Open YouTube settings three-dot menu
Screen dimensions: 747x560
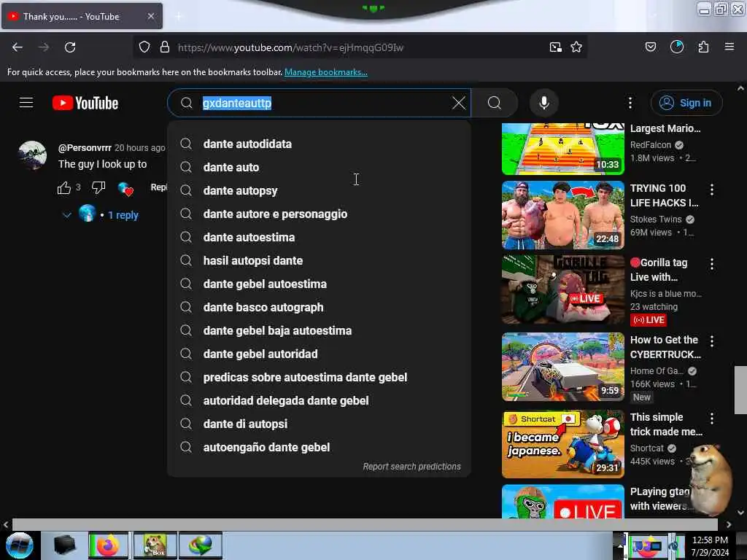pos(630,103)
